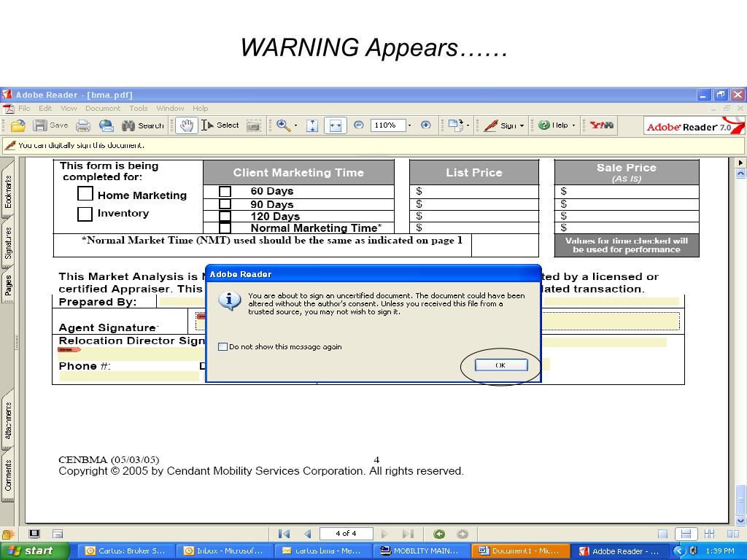Click OK in the Adobe Reader warning

tap(500, 365)
